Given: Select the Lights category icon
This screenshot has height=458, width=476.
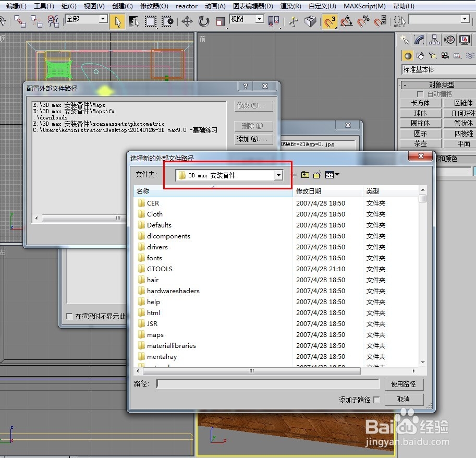Looking at the screenshot, I should pos(433,56).
